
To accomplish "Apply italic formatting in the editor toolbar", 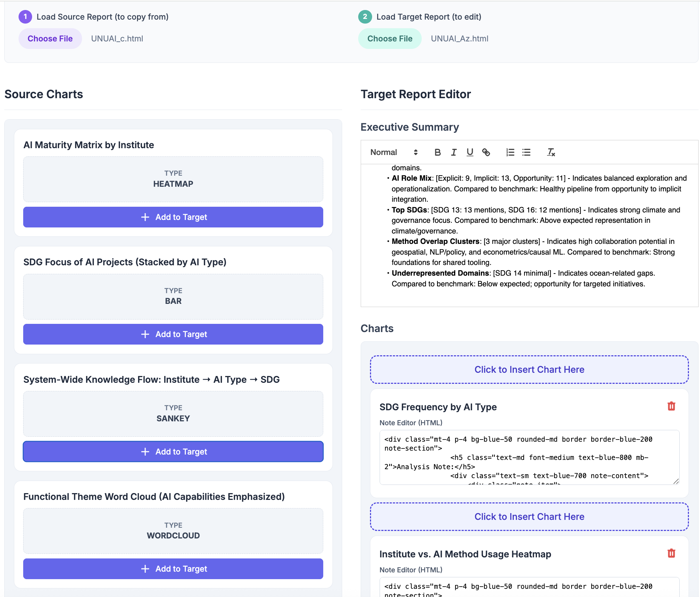I will 454,152.
